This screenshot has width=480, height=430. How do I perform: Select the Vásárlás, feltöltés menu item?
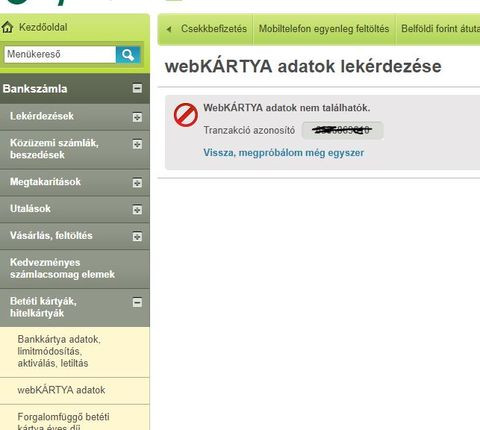(x=51, y=236)
